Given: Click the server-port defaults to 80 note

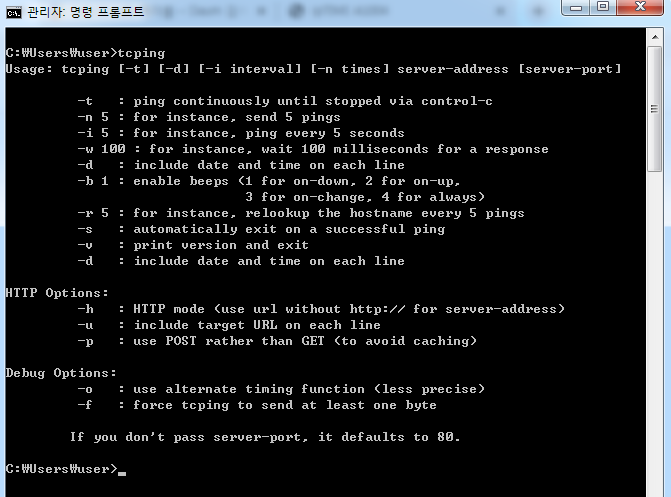Looking at the screenshot, I should click(x=265, y=437).
